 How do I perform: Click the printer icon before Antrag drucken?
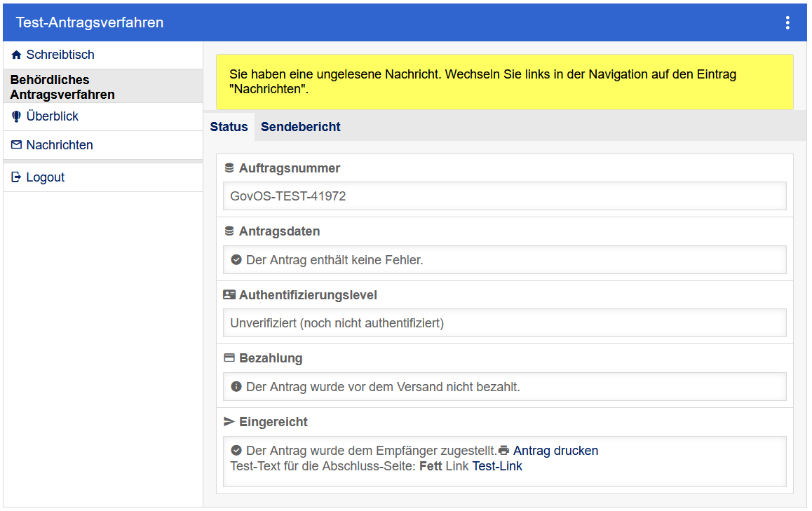point(503,451)
